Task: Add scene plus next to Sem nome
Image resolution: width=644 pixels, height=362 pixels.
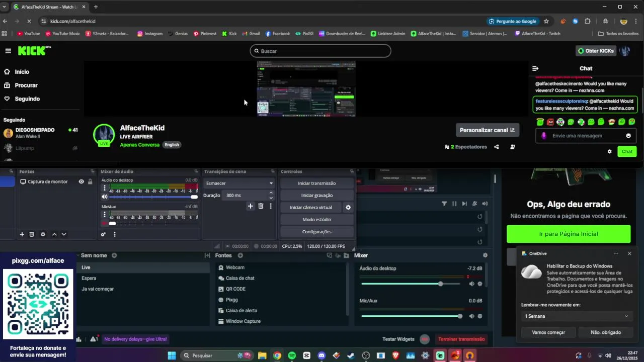Action: pos(114,255)
